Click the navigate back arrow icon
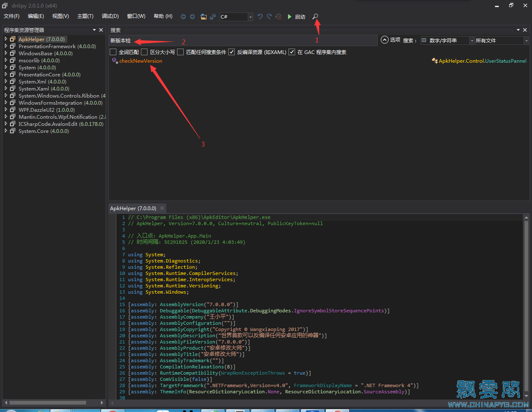Screen dimensions: 532x412 click(x=183, y=17)
